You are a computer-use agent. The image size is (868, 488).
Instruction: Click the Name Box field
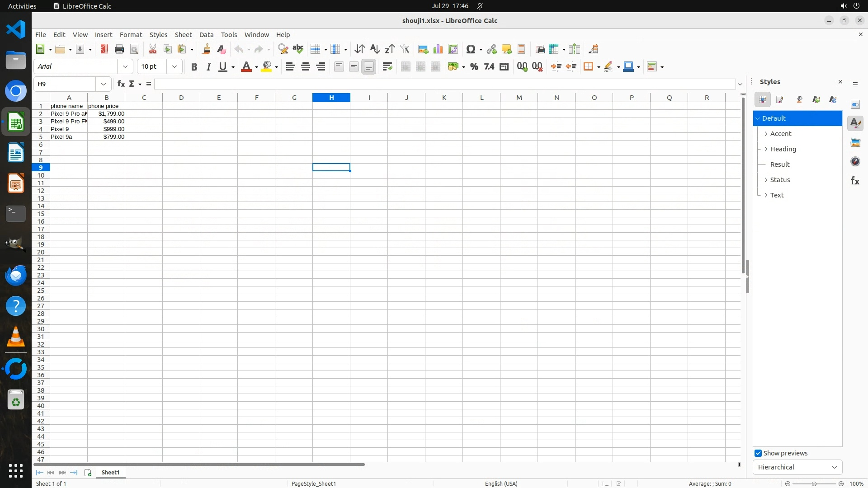pos(66,84)
